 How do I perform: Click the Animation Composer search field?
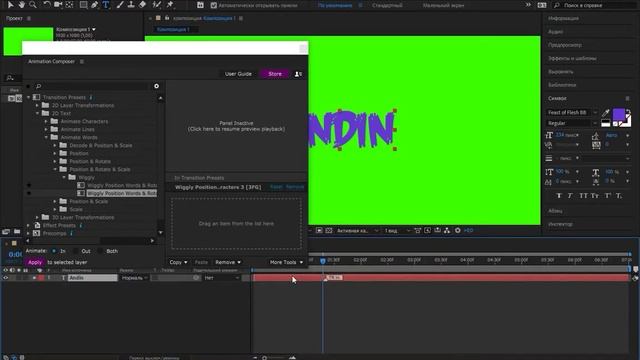click(92, 86)
